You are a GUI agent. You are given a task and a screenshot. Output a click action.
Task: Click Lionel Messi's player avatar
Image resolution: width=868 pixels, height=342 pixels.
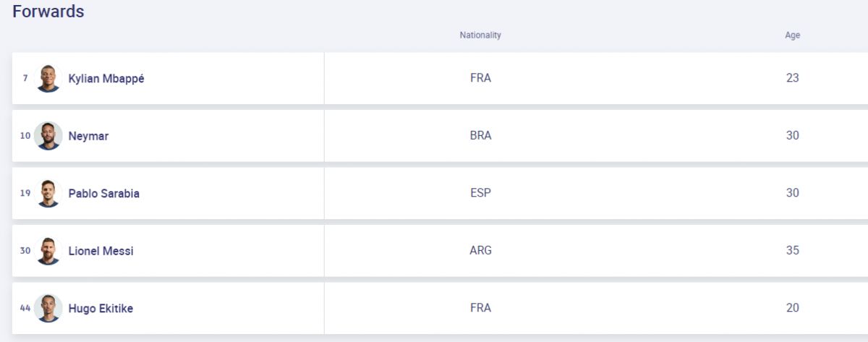coord(48,251)
